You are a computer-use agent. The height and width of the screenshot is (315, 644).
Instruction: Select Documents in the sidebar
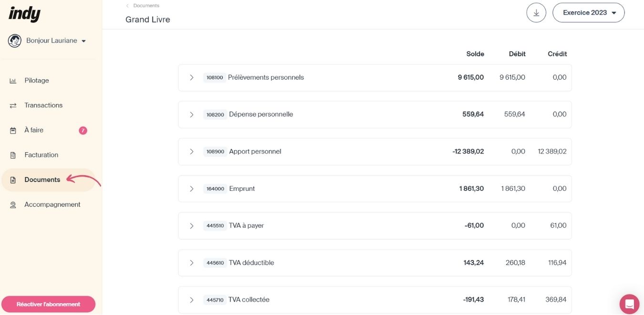click(42, 180)
